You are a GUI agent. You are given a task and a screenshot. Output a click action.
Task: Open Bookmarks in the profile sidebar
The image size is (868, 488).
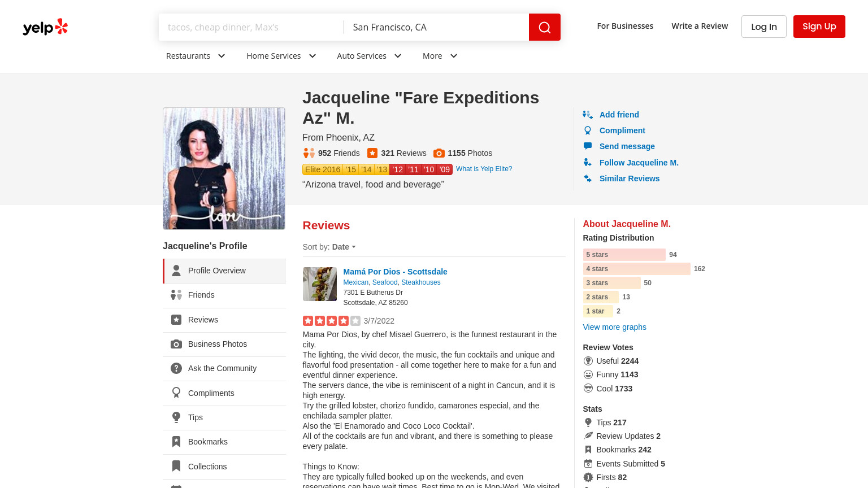224,442
